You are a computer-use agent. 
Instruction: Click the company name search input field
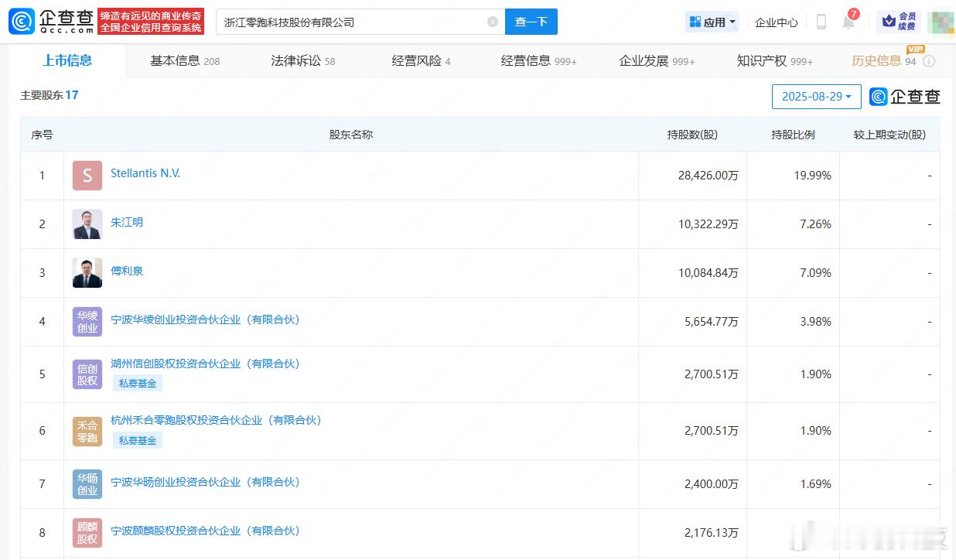[352, 22]
